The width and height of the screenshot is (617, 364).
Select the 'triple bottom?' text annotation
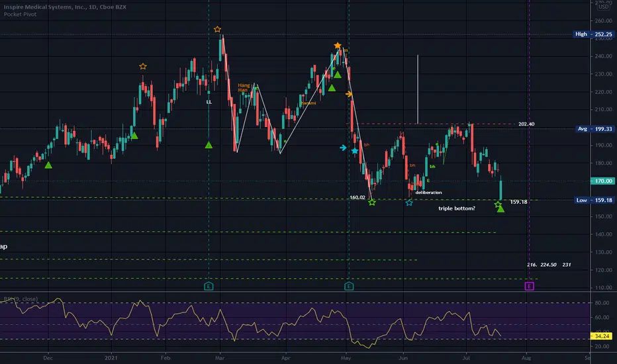(456, 208)
